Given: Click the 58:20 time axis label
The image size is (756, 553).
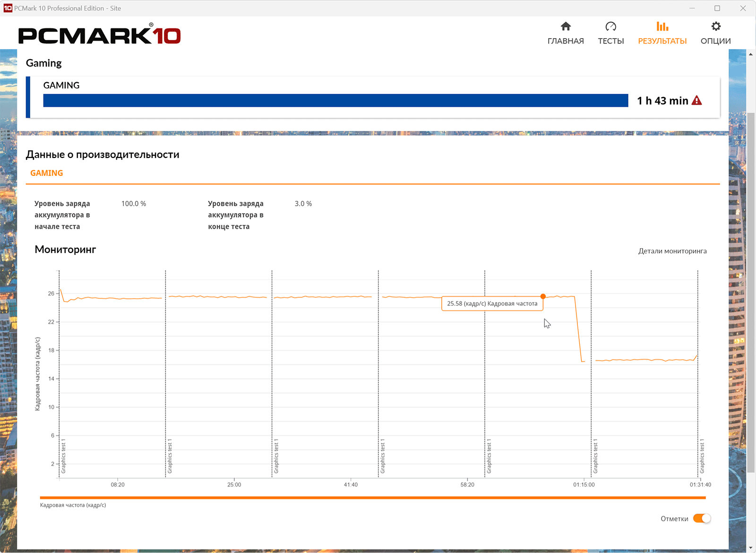Looking at the screenshot, I should (467, 484).
